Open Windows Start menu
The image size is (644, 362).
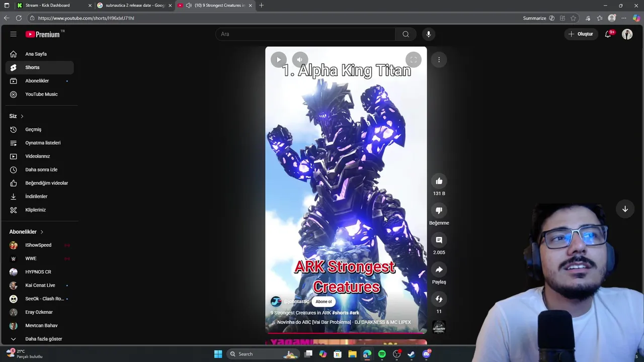[x=218, y=354]
